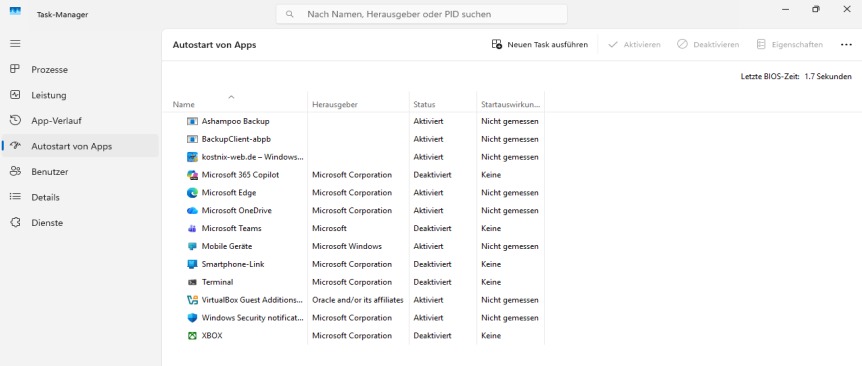Toggle sort order via the Name column arrow
The height and width of the screenshot is (366, 862).
[231, 97]
